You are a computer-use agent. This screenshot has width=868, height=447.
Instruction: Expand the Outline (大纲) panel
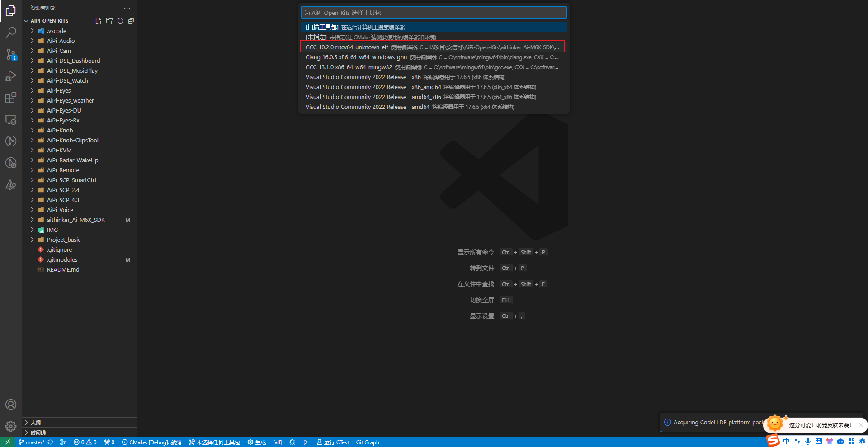coord(80,422)
